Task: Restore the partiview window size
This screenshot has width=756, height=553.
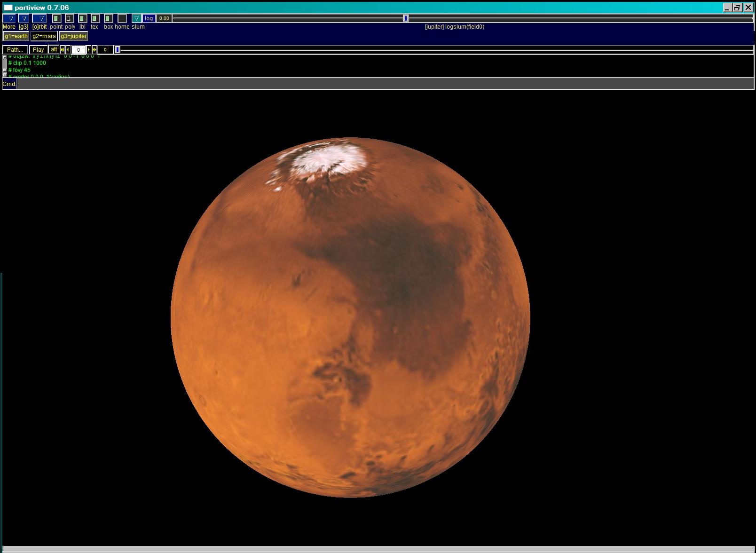Action: click(x=737, y=8)
